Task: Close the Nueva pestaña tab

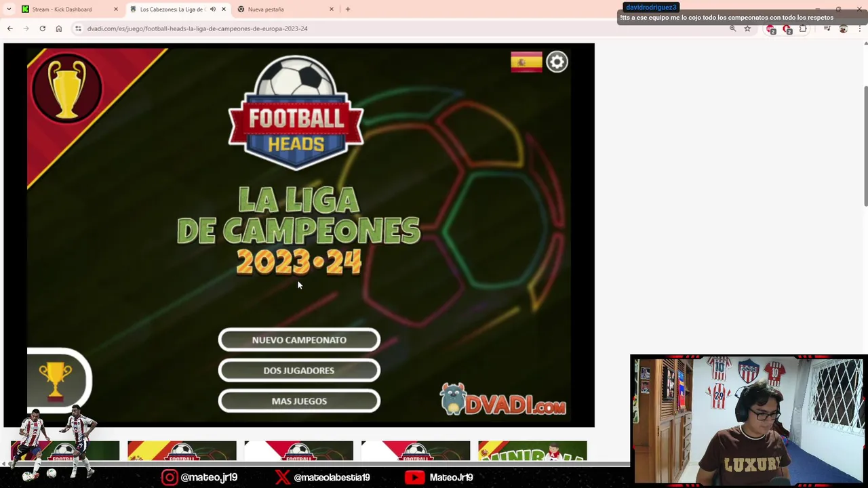Action: click(332, 9)
